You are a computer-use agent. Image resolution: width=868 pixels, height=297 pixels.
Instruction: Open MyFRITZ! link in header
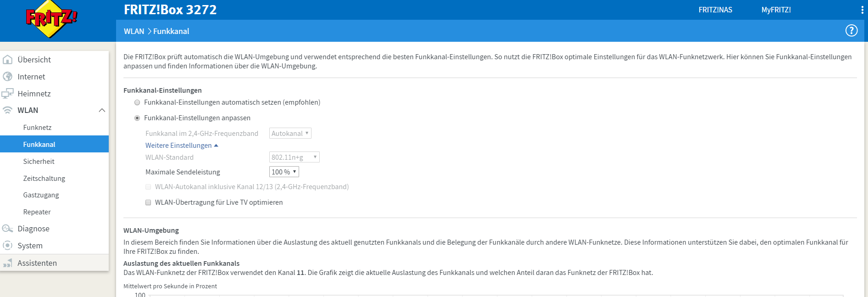[x=776, y=10]
